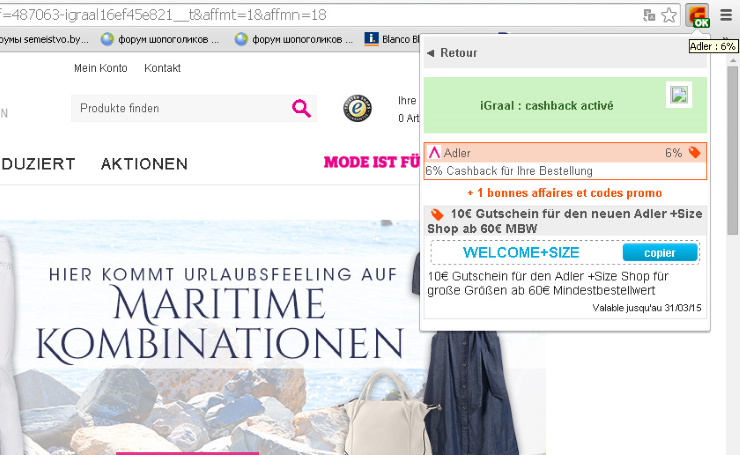
Task: Open the first 'форум шопоголиков' bookmark
Action: 160,39
